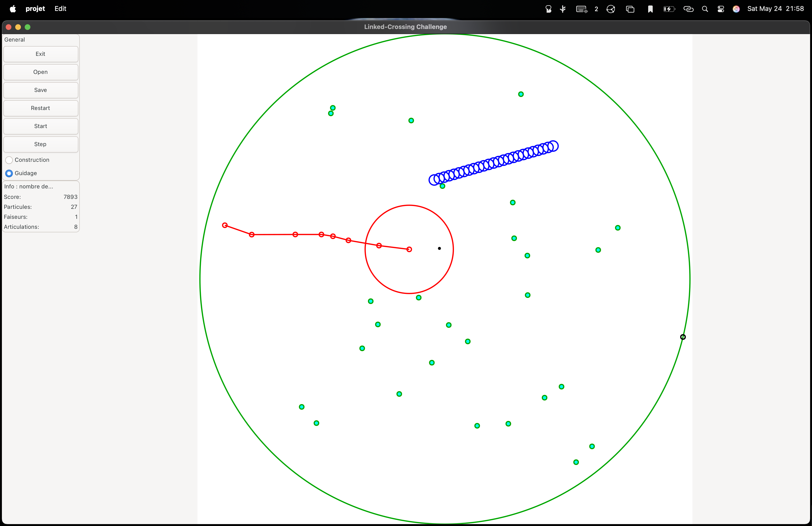Click the Info : nombre de... label
The height and width of the screenshot is (526, 812).
tap(29, 186)
